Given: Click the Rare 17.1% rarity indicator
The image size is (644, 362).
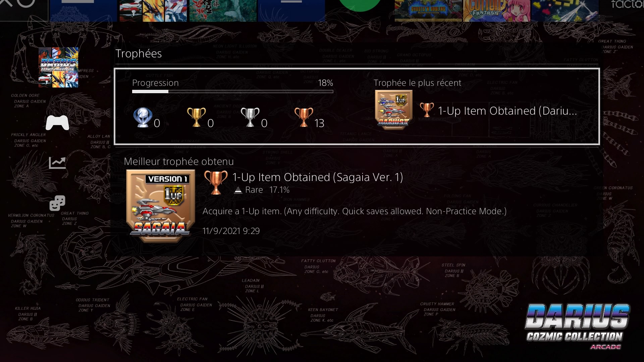Looking at the screenshot, I should tap(262, 190).
